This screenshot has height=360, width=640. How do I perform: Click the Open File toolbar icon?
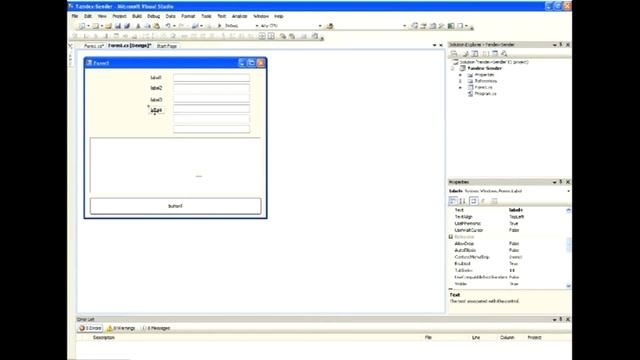109,26
